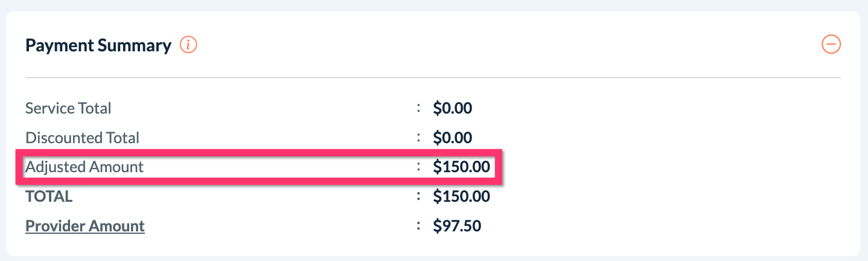Click the colon in TOTAL row

point(418,196)
